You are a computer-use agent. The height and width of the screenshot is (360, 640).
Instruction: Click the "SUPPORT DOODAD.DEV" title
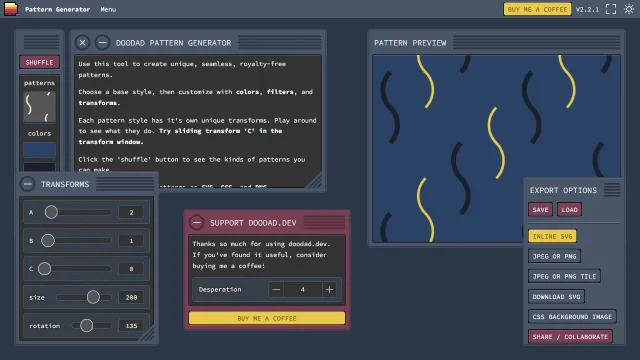coord(253,223)
